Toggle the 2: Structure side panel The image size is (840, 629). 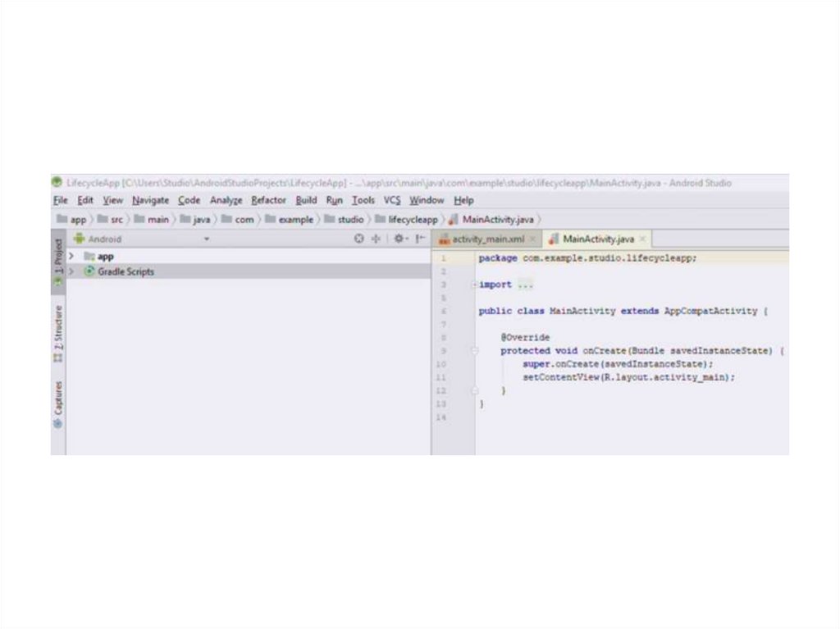point(58,333)
